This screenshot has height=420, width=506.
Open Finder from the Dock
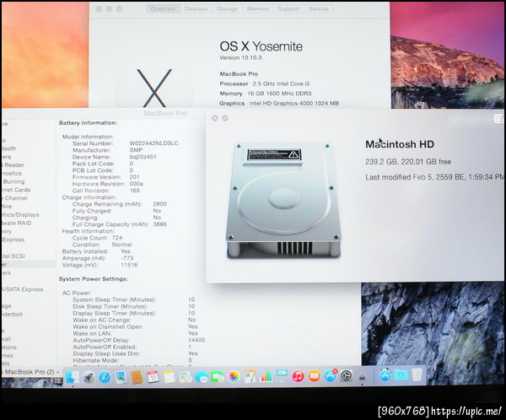tap(73, 376)
